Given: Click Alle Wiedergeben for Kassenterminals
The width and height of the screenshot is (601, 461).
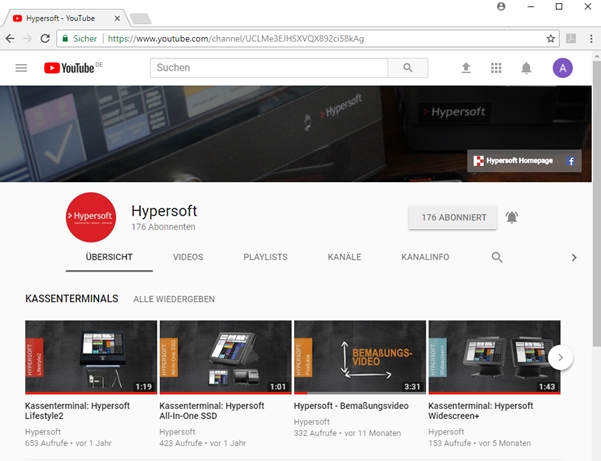Looking at the screenshot, I should pyautogui.click(x=174, y=299).
